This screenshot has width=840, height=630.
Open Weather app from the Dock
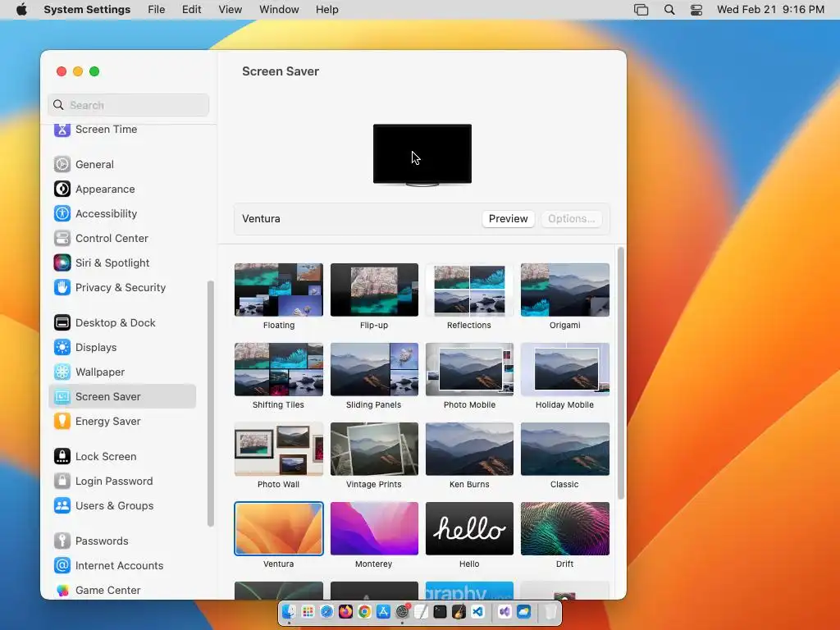(523, 612)
